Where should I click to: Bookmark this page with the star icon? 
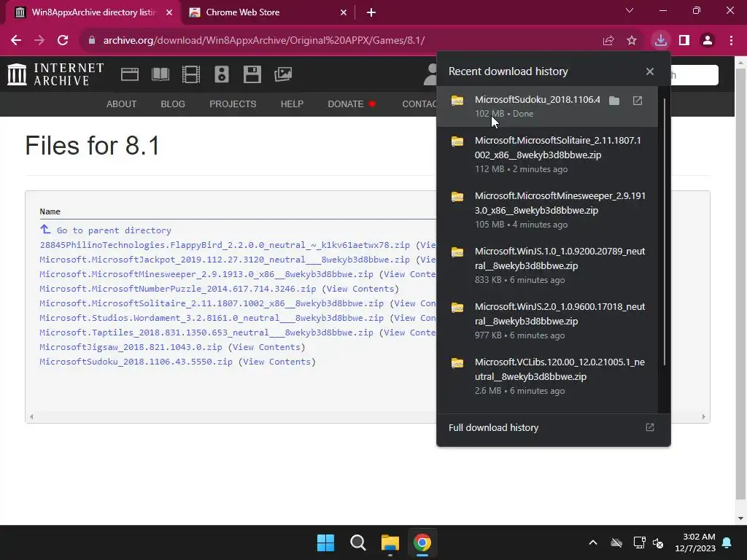[x=632, y=40]
